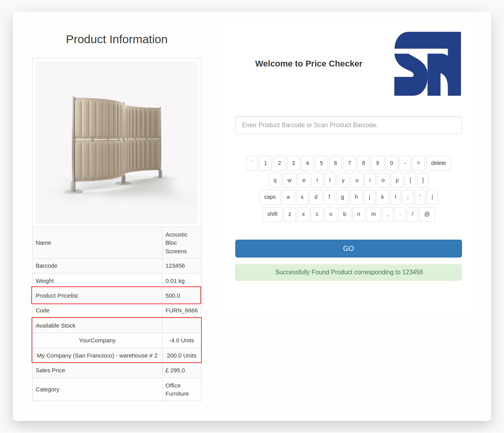Tap the period key on virtual keyboard
This screenshot has height=433, width=504.
pyautogui.click(x=400, y=214)
